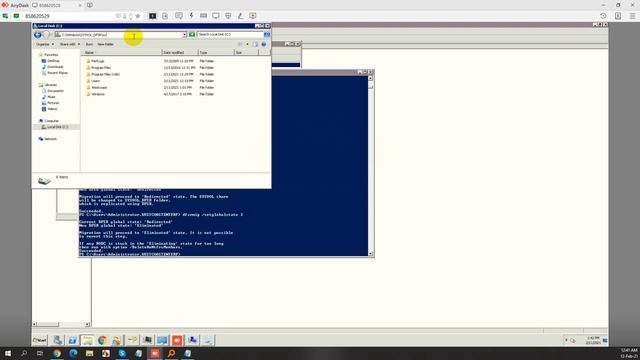Select Local Disk (C:) in navigation pane
This screenshot has height=360, width=640.
pos(57,127)
